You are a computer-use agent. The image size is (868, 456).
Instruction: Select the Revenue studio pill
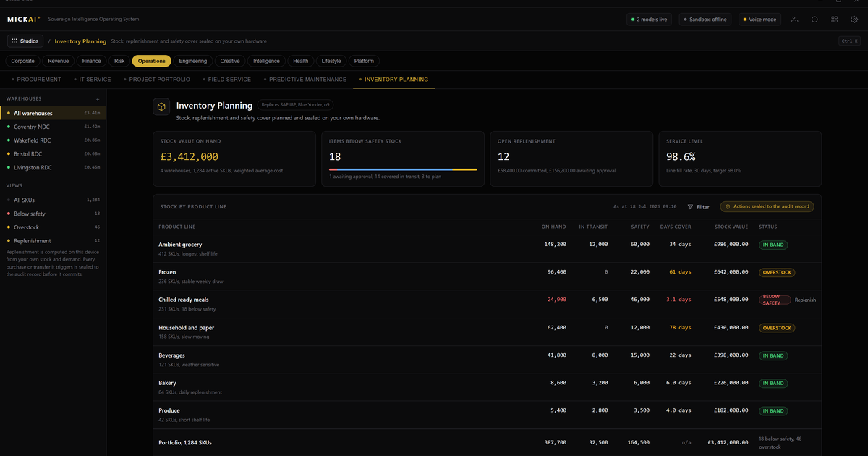coord(59,61)
